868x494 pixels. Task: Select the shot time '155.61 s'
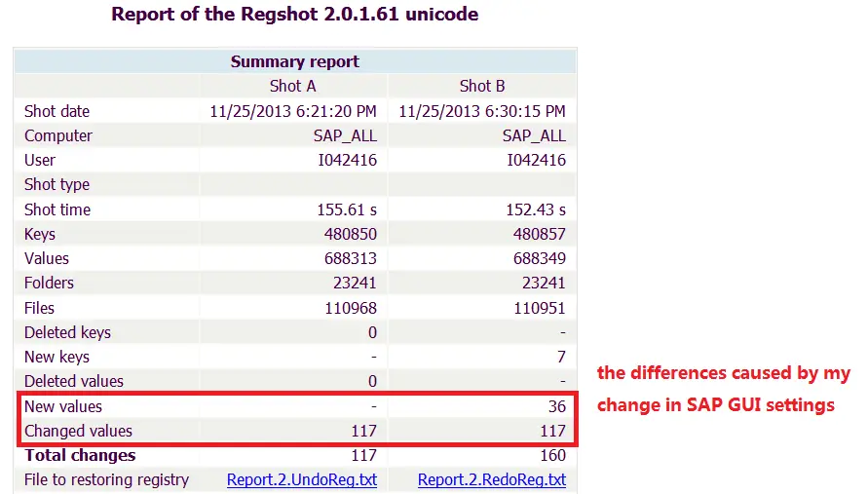click(347, 209)
